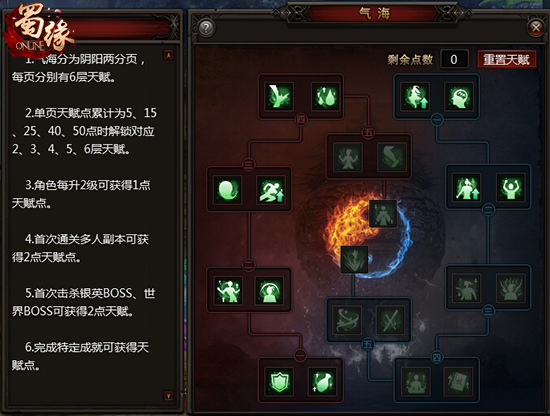Click the 重置天赋 reset talents button
550x416 pixels.
(x=507, y=59)
